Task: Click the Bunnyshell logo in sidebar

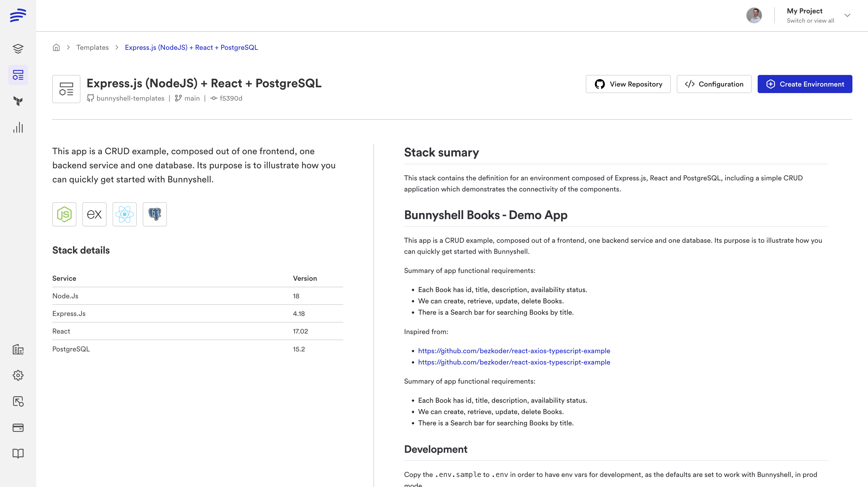Action: (18, 15)
